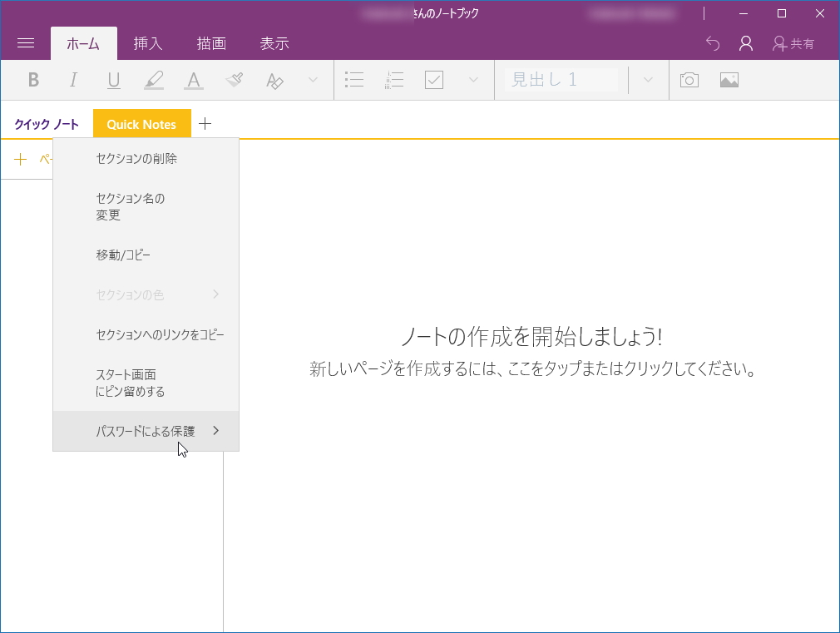Toggle a To-Do checkbox tag
The width and height of the screenshot is (840, 633).
click(x=433, y=80)
